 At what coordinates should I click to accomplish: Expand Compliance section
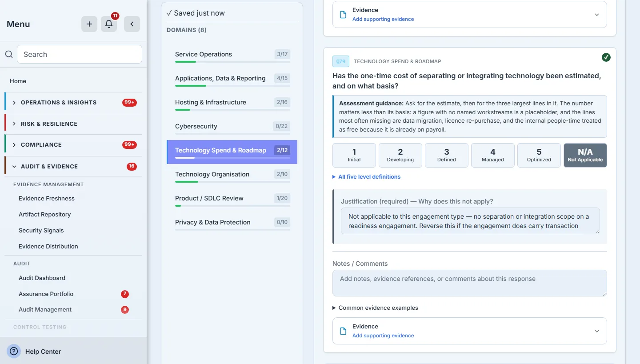point(74,144)
